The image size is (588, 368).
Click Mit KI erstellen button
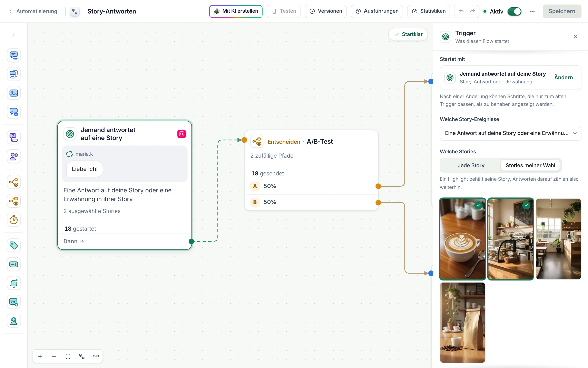coord(236,11)
